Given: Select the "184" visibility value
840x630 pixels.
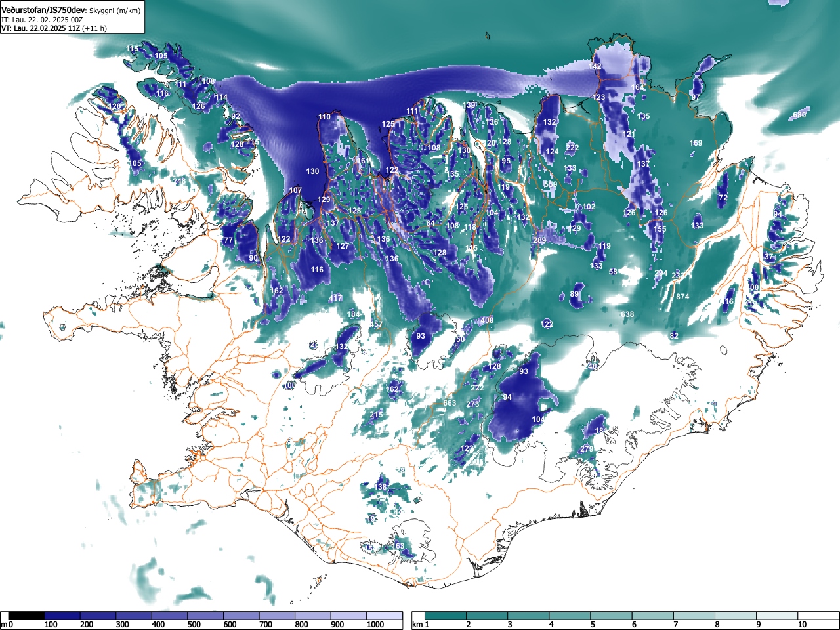Looking at the screenshot, I should tap(354, 315).
